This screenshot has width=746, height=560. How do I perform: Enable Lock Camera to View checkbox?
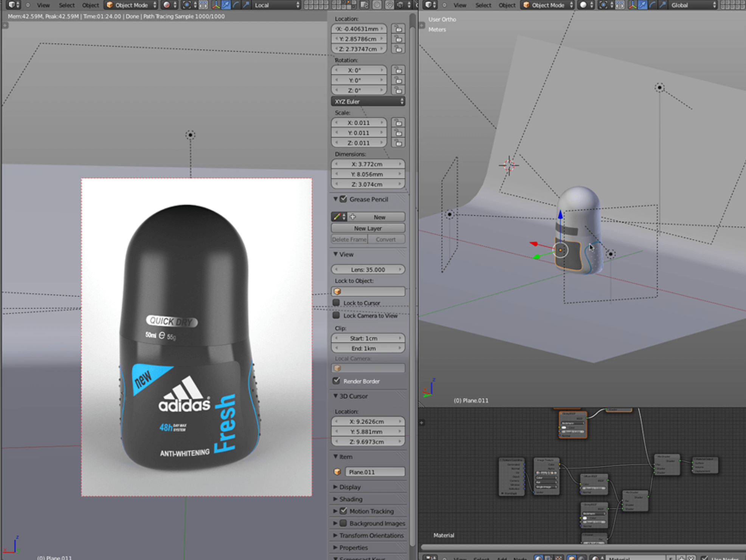336,315
